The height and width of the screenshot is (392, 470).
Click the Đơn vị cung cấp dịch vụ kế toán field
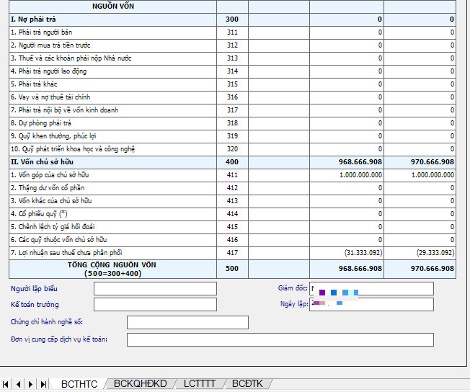pos(280,340)
